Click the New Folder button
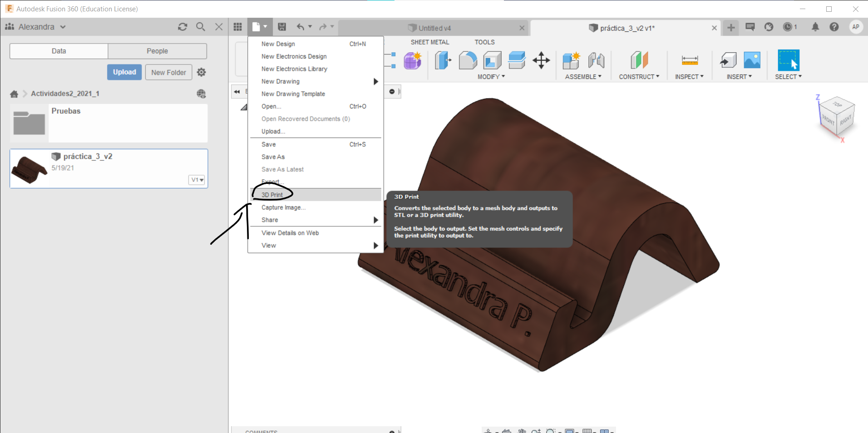Screen dimensions: 868x433 coord(168,72)
